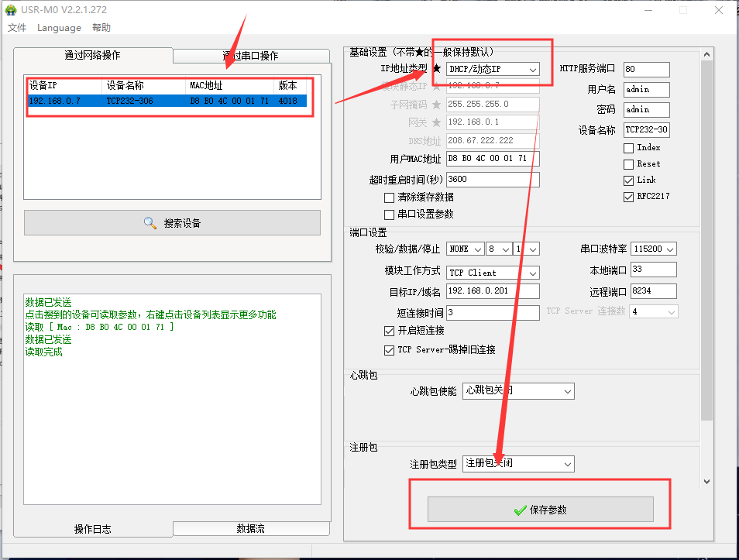The image size is (739, 560).
Task: Uncheck the RFC2217 checkbox
Action: pyautogui.click(x=628, y=197)
